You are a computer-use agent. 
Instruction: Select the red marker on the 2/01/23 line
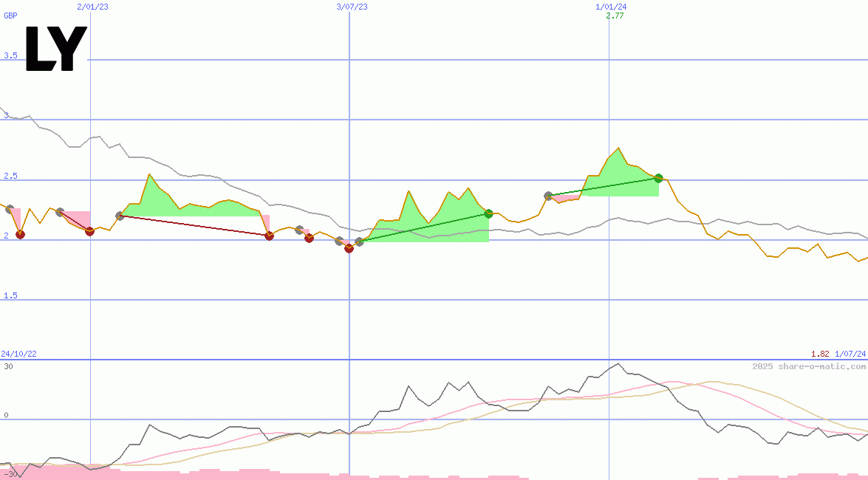[x=89, y=231]
